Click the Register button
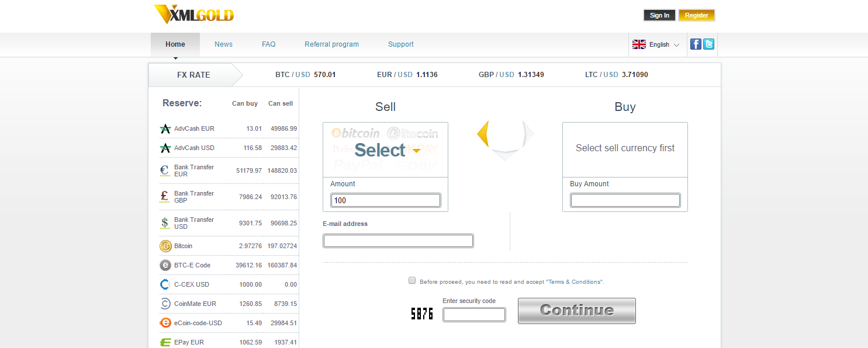This screenshot has width=868, height=348. click(x=696, y=15)
